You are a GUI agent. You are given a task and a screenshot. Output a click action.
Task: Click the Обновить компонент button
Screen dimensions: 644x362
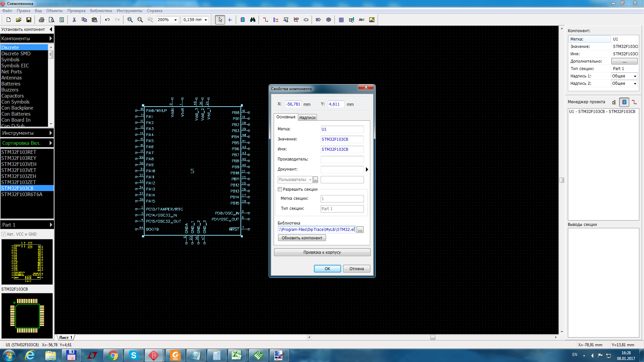click(x=302, y=238)
